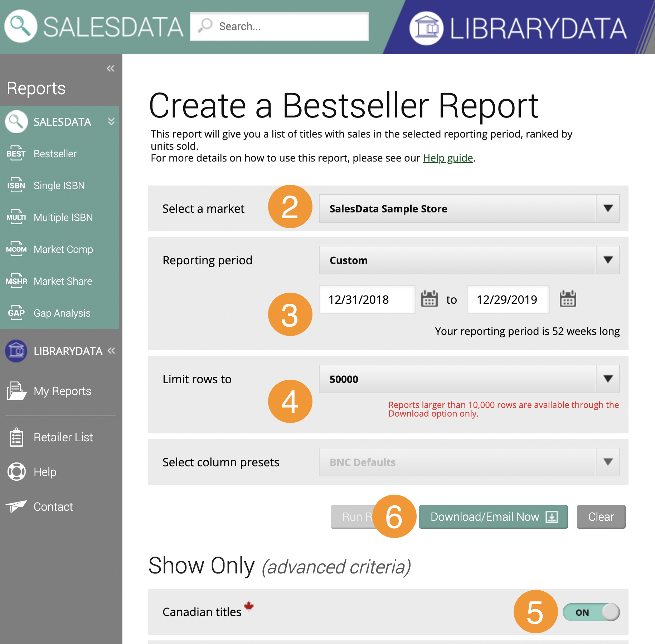Click the Run Report button
This screenshot has height=644, width=655.
pyautogui.click(x=353, y=517)
